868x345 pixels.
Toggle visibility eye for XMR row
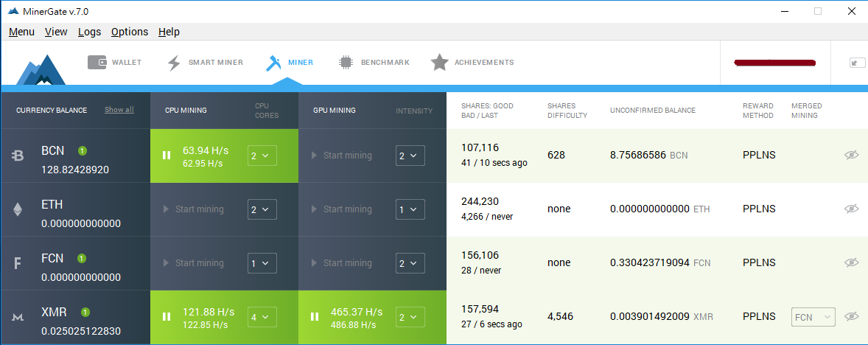tap(851, 316)
